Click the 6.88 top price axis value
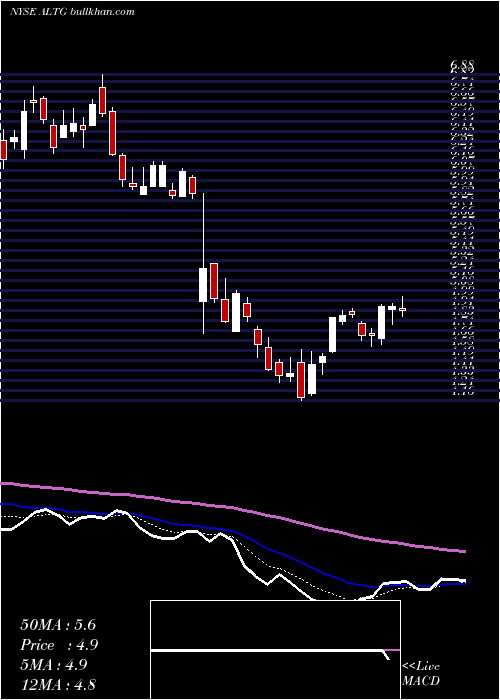The image size is (500, 700). 462,66
